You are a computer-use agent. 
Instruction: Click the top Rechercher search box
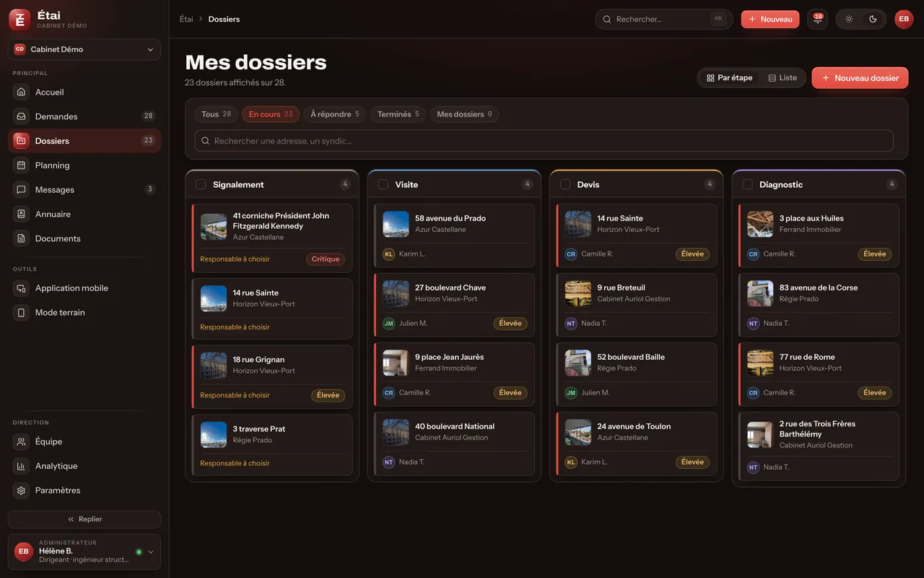coord(663,20)
